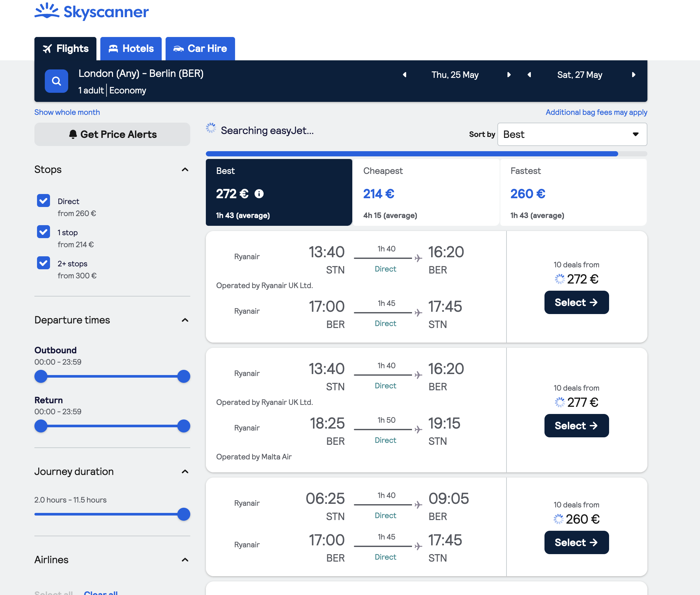Click the bed icon on Hotels tab
The width and height of the screenshot is (700, 595).
[113, 49]
